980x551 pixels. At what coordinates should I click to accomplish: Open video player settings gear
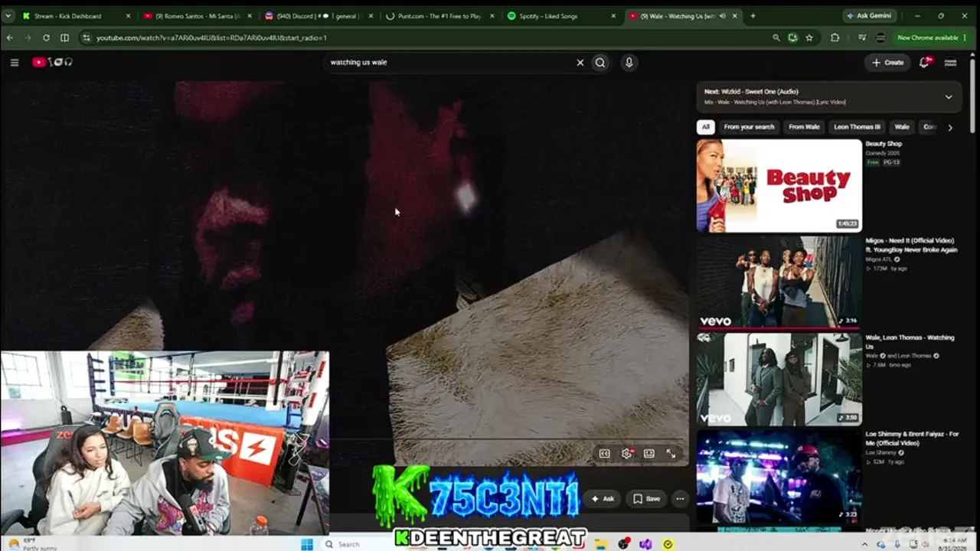tap(626, 453)
